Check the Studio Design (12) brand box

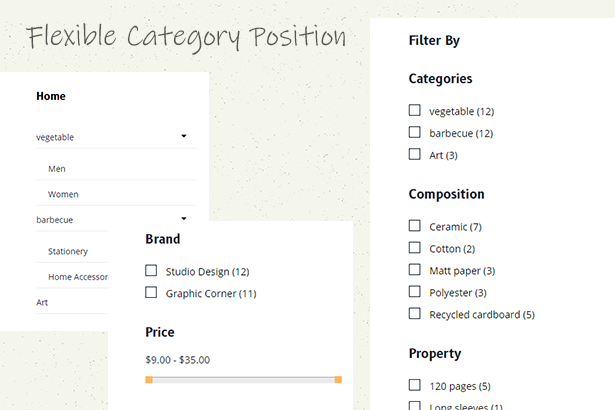(x=151, y=270)
